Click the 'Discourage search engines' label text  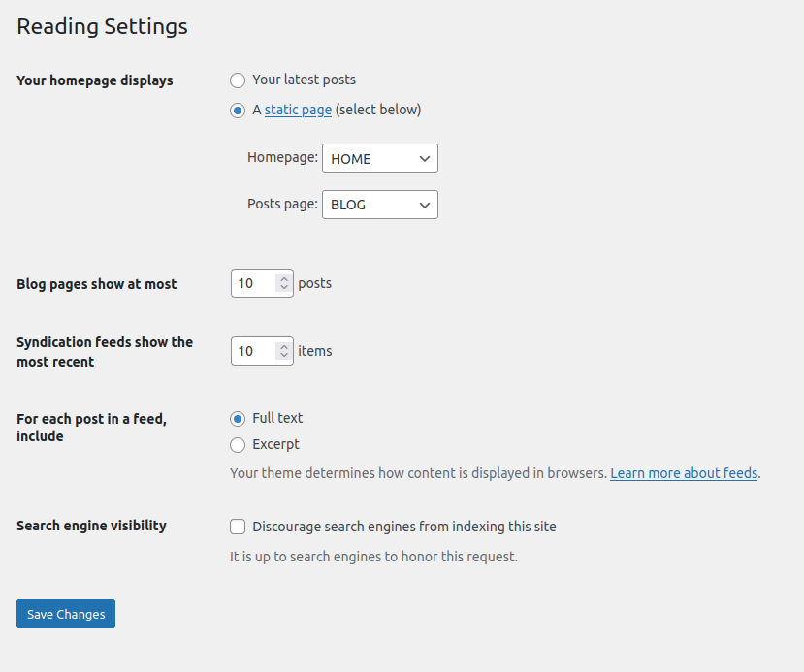[x=404, y=527]
